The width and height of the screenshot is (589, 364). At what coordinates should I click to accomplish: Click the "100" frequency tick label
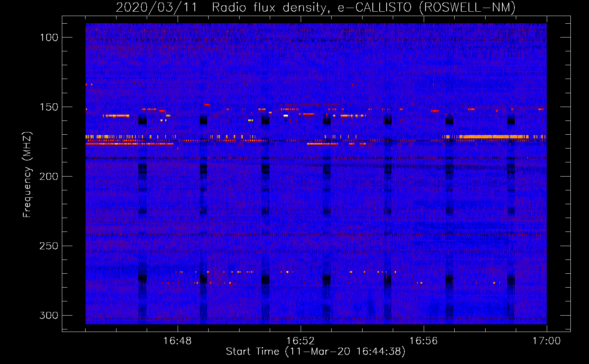click(49, 37)
